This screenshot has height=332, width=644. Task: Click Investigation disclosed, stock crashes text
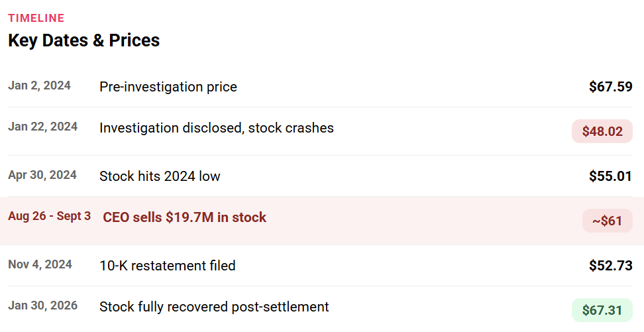pos(216,128)
